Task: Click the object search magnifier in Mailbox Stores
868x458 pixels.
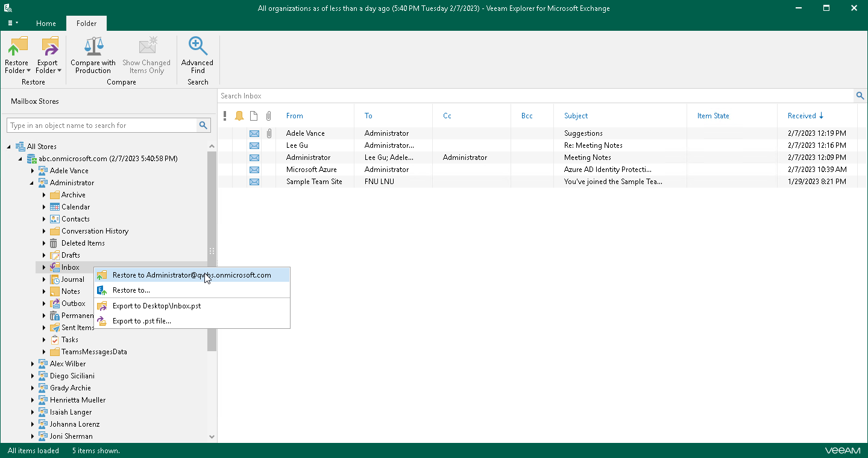Action: pos(204,125)
